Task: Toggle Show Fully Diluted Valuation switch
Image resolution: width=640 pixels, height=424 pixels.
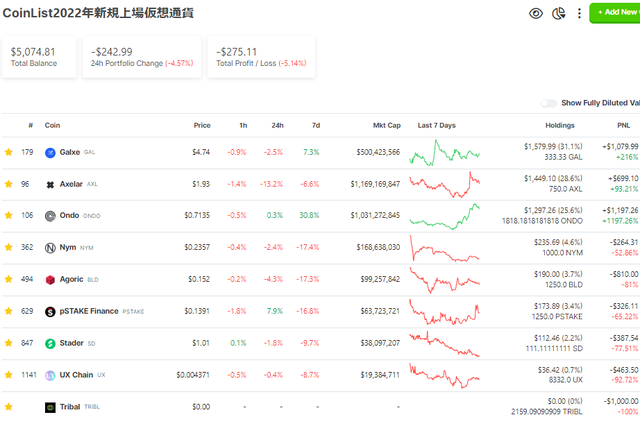Action: 549,103
